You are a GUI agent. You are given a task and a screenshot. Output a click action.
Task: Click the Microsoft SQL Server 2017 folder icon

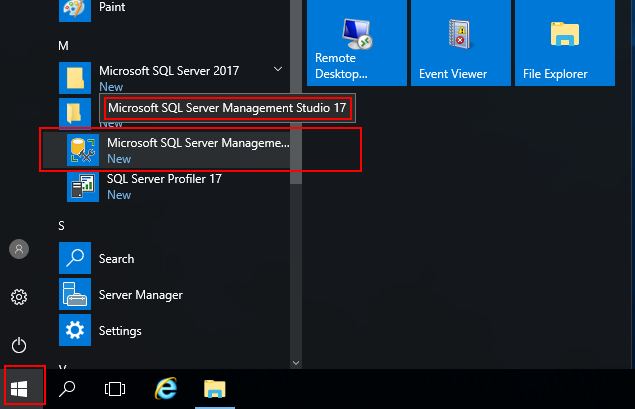(75, 78)
